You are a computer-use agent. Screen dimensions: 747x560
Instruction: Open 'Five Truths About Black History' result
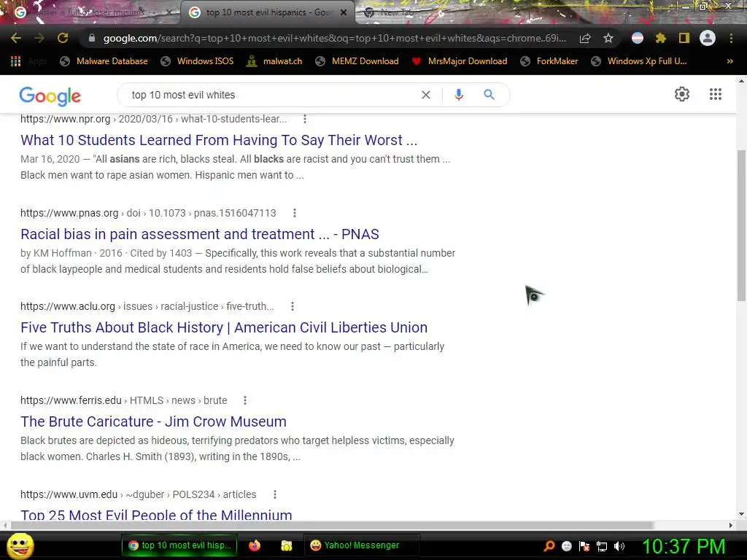coord(224,327)
